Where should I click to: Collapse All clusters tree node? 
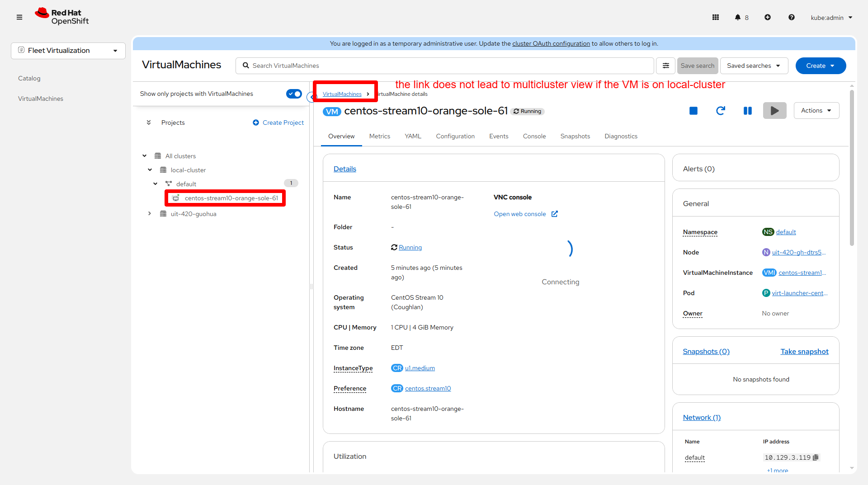click(x=145, y=156)
